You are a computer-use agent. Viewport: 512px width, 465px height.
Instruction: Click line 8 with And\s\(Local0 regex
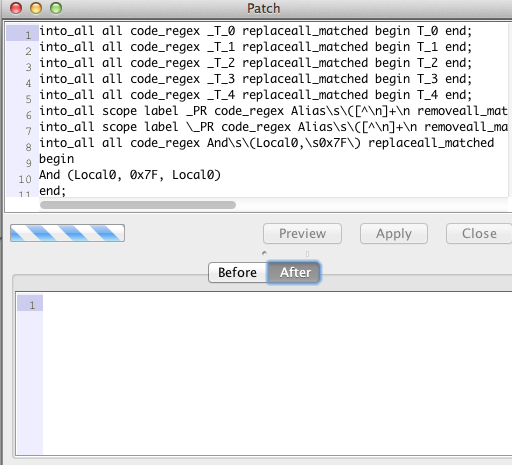(x=267, y=143)
